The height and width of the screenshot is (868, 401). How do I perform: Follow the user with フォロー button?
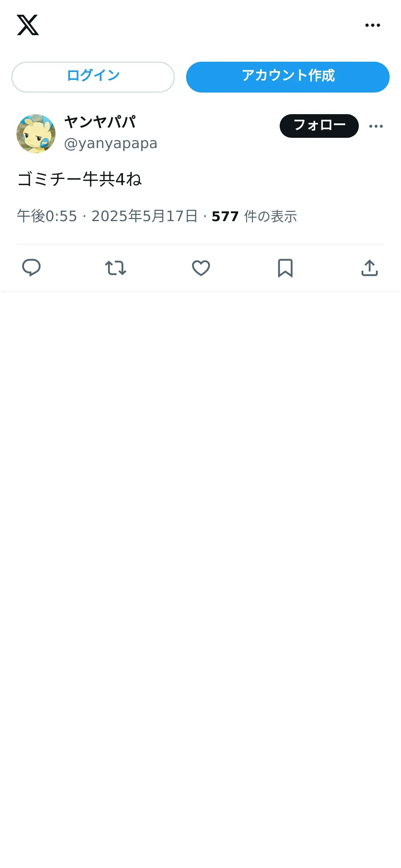point(319,126)
